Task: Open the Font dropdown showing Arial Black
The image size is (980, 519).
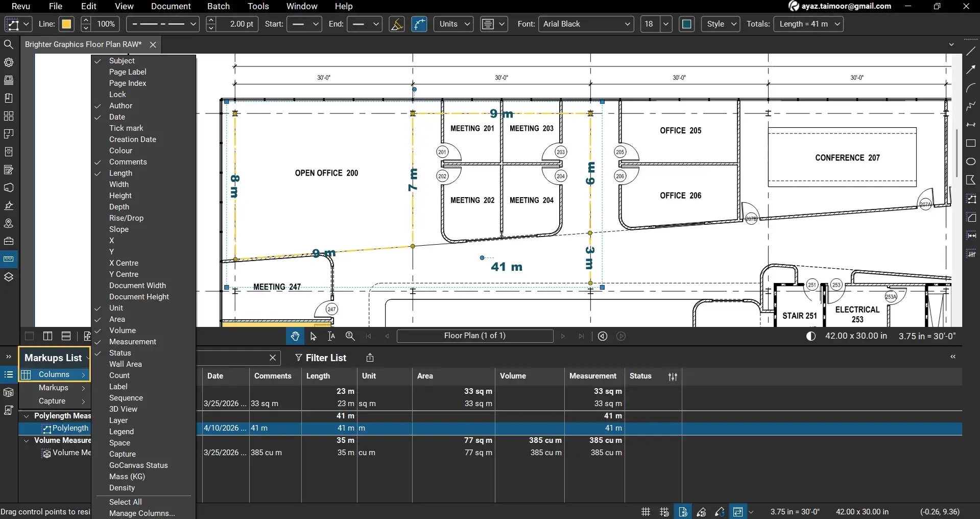Action: [x=585, y=24]
